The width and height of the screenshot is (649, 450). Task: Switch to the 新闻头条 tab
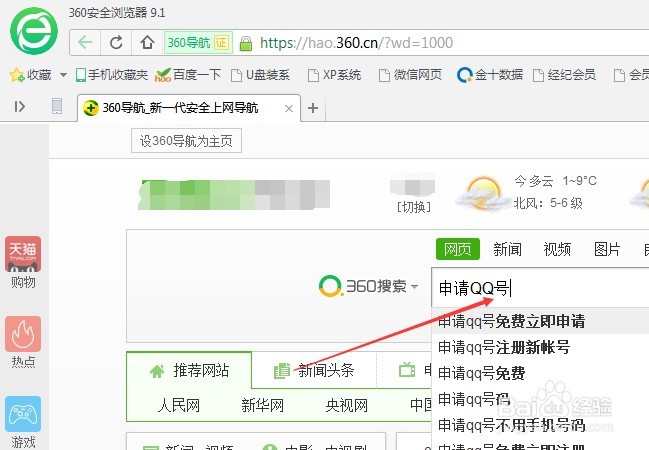314,370
